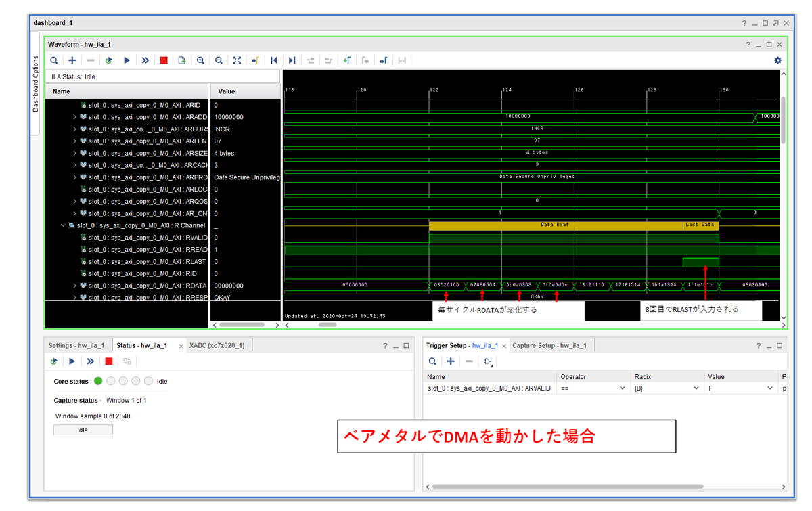This screenshot has height=511, width=812.
Task: Add a probe with the waveform plus icon
Action: coord(72,60)
